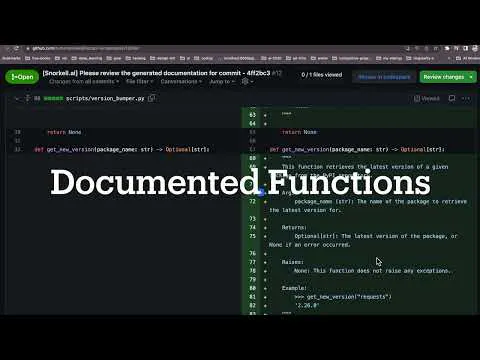Click line number 72 in the diff

(x=252, y=202)
